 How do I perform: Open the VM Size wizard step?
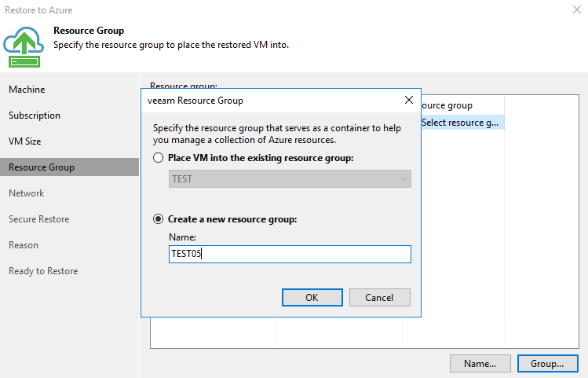click(25, 141)
